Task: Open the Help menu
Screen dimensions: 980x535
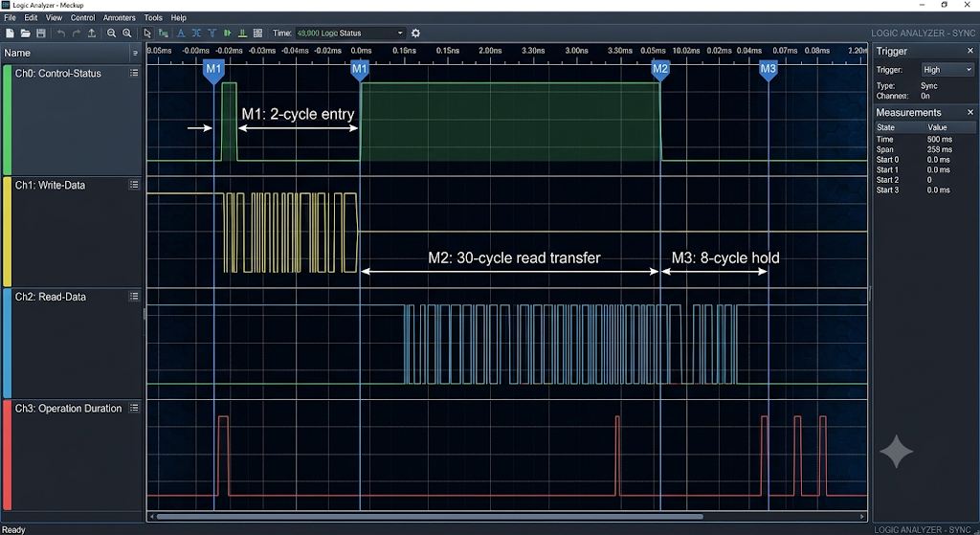Action: click(179, 17)
